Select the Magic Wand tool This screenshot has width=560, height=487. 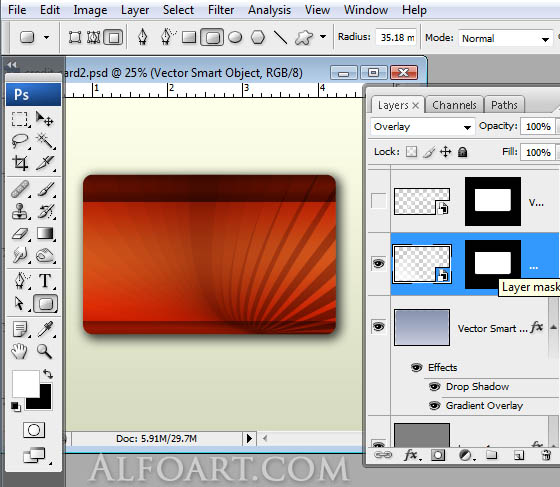point(45,141)
